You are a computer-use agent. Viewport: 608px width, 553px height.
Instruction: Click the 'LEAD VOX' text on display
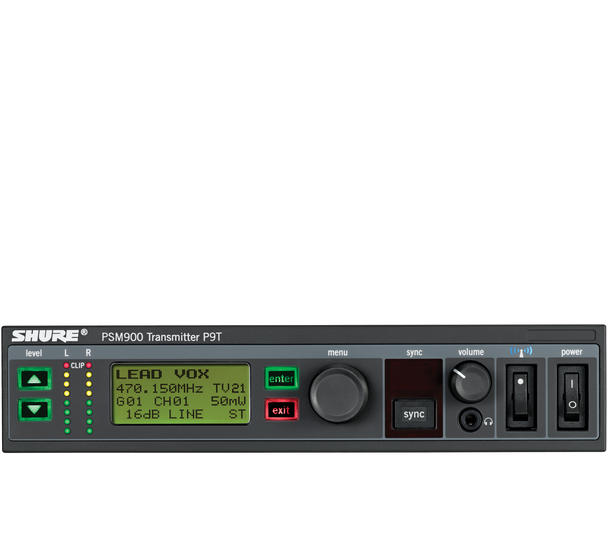click(x=162, y=374)
